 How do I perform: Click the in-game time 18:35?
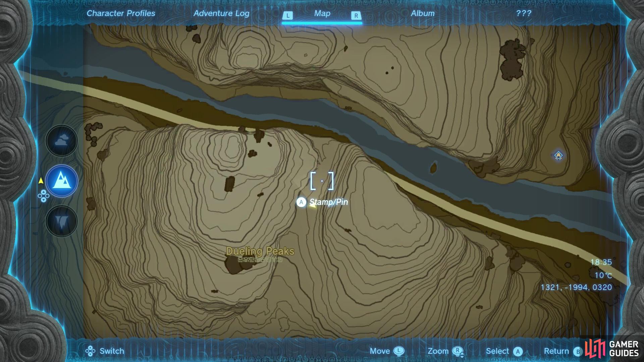coord(601,262)
